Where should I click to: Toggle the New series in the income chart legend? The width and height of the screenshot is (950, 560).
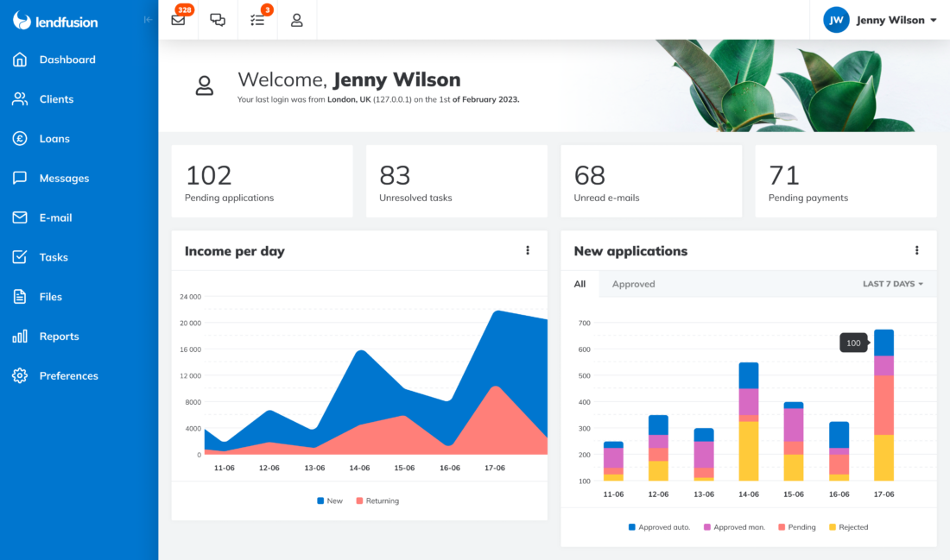point(329,500)
